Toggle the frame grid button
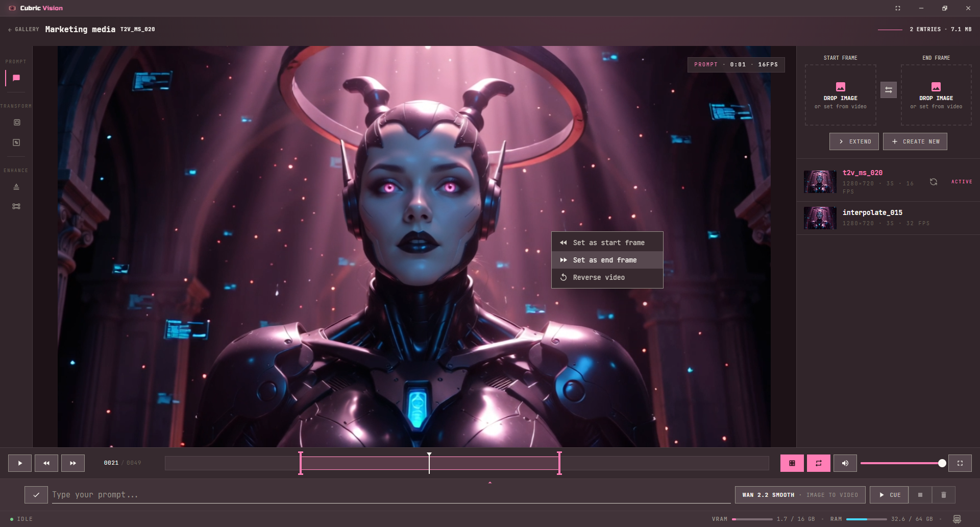 click(x=792, y=463)
